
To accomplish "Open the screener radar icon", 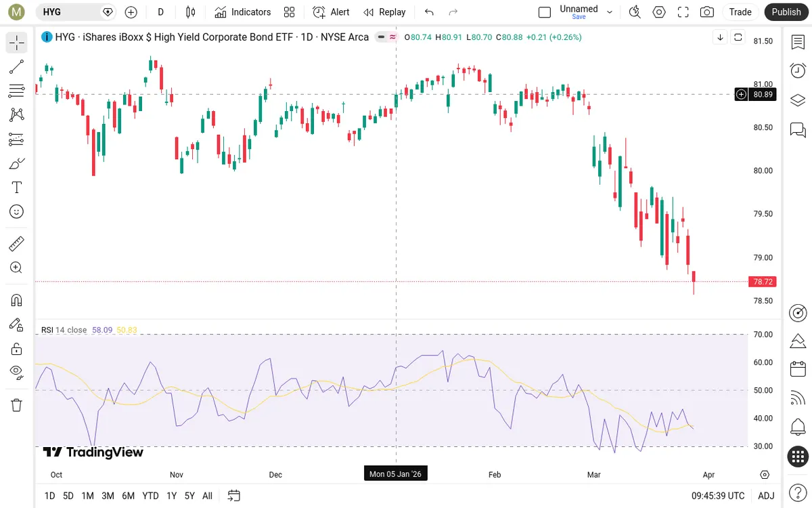I will pyautogui.click(x=798, y=313).
